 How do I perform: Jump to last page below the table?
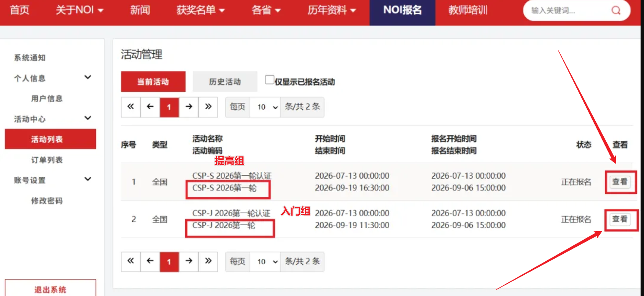(x=208, y=261)
